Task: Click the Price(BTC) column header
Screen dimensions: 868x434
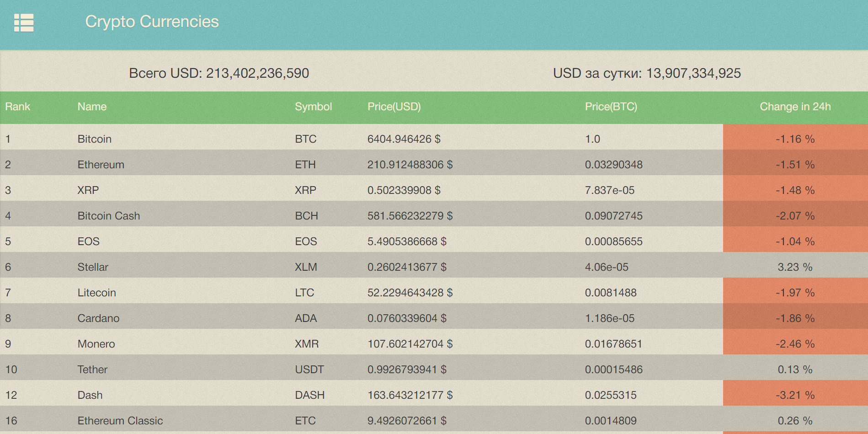Action: [x=611, y=107]
